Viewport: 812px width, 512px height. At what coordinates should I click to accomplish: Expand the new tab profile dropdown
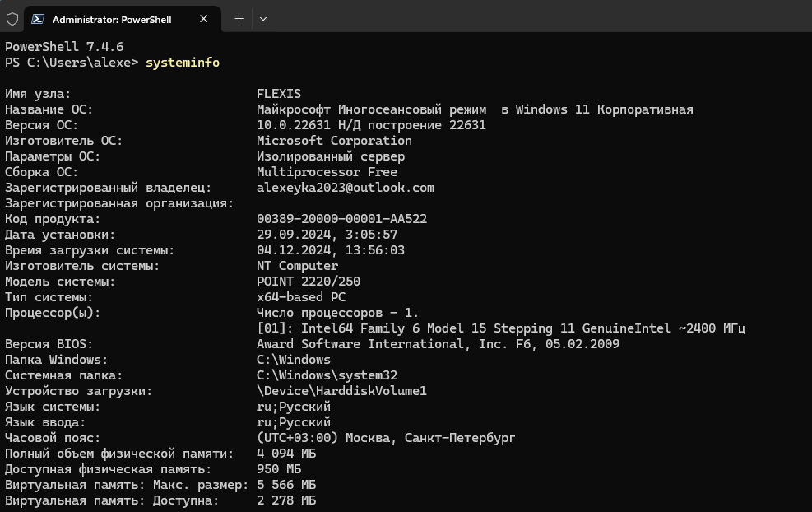click(x=263, y=19)
